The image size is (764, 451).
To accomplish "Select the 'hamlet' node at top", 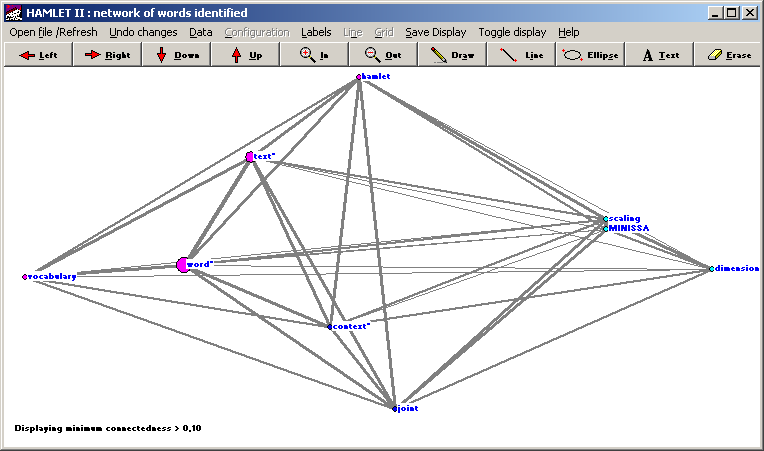I will [x=358, y=77].
